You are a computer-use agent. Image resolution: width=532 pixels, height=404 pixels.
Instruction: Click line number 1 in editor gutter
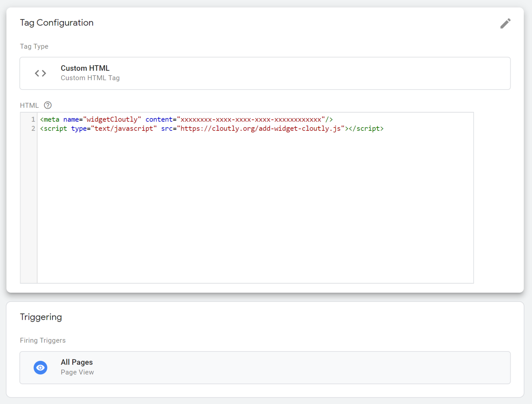(33, 119)
